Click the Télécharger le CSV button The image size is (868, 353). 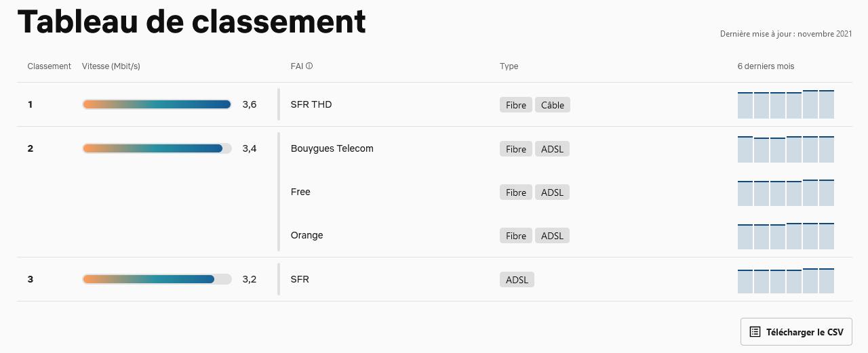click(796, 332)
